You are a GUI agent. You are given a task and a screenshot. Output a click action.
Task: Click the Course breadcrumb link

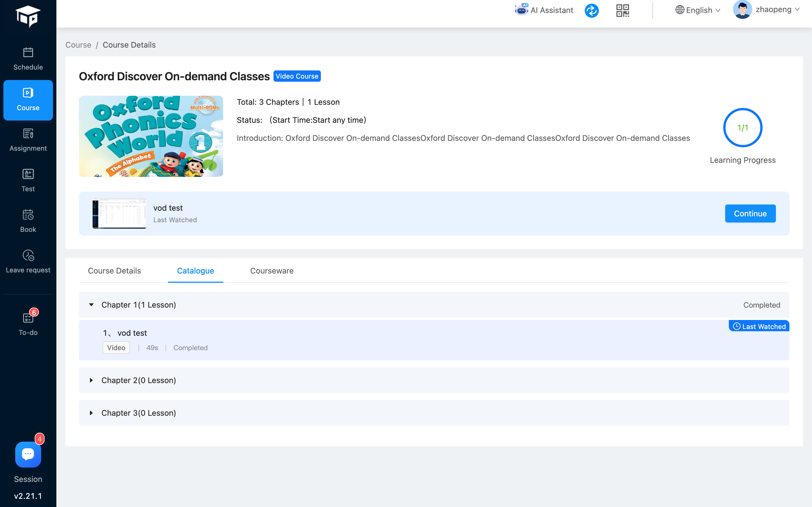click(x=78, y=45)
